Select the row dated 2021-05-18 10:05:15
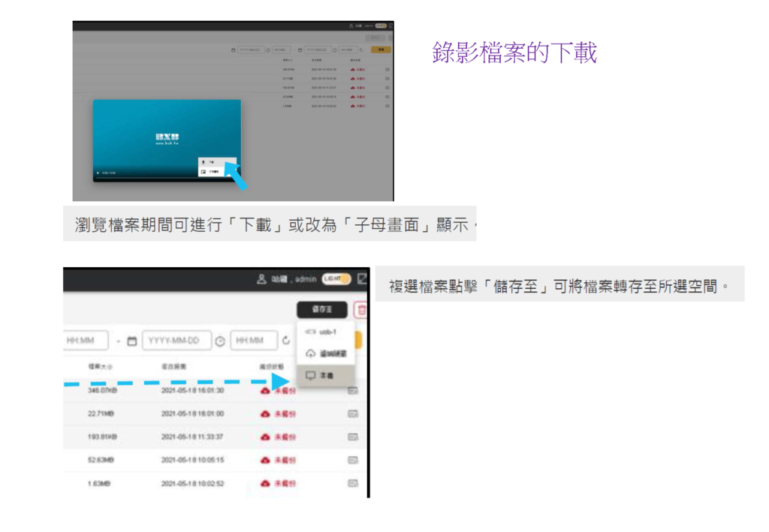Screen dimensions: 769x532 (192, 460)
